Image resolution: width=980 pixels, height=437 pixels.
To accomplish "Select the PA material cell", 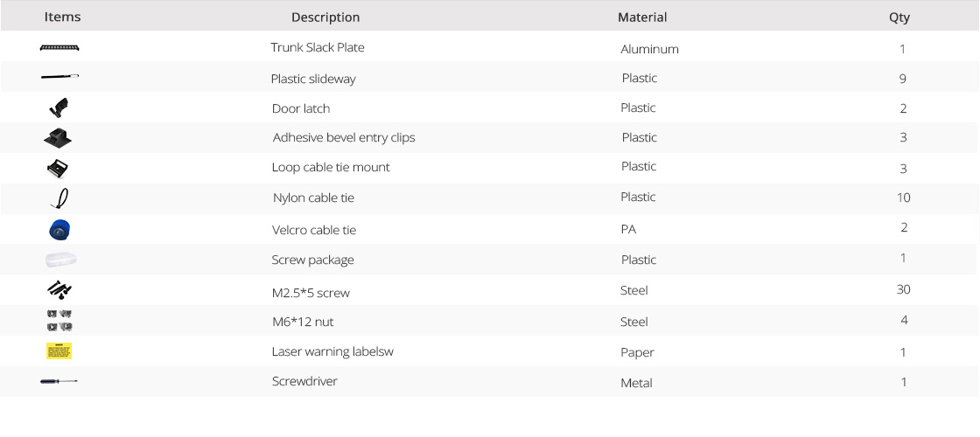I will (x=629, y=230).
